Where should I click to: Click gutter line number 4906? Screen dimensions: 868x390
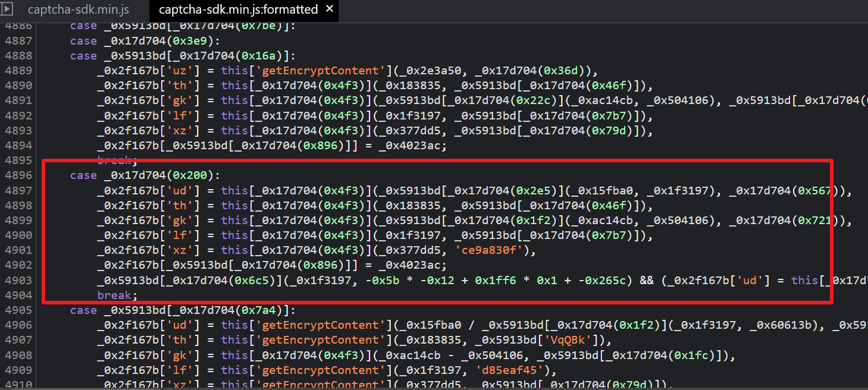tap(17, 325)
